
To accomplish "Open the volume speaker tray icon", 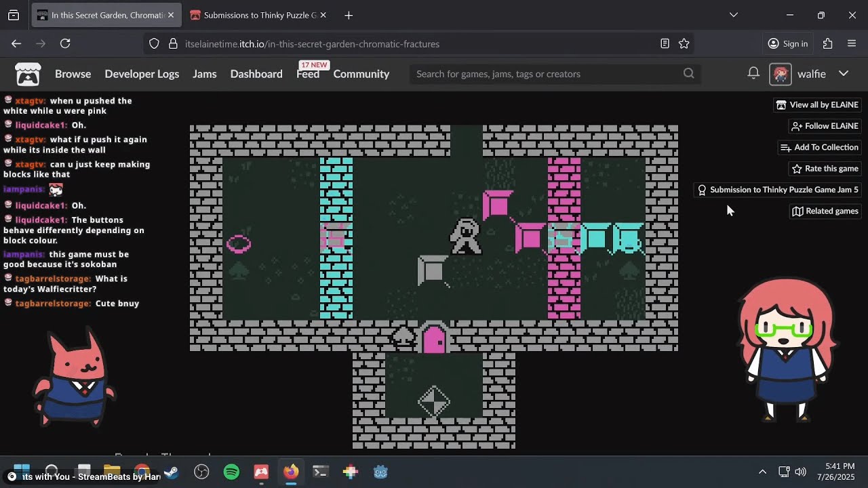I will (x=801, y=472).
